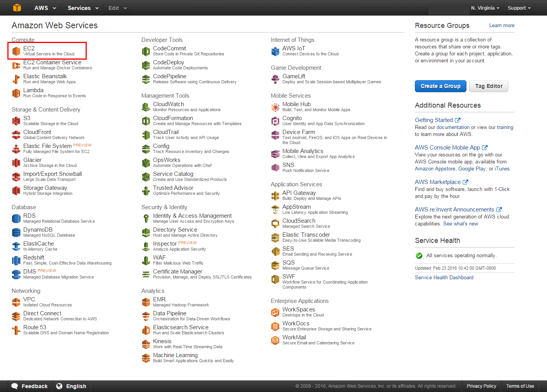Click the Kinesis icon
This screenshot has width=547, height=392.
tap(146, 344)
